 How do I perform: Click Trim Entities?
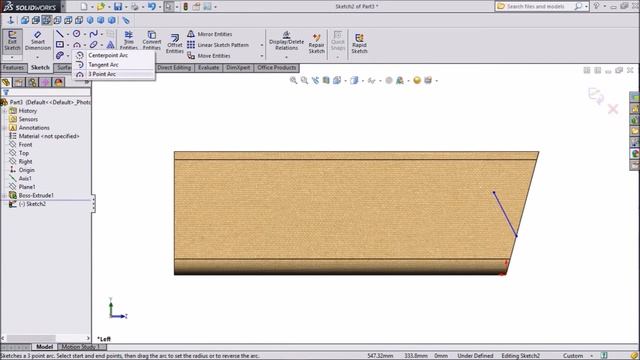(x=129, y=41)
